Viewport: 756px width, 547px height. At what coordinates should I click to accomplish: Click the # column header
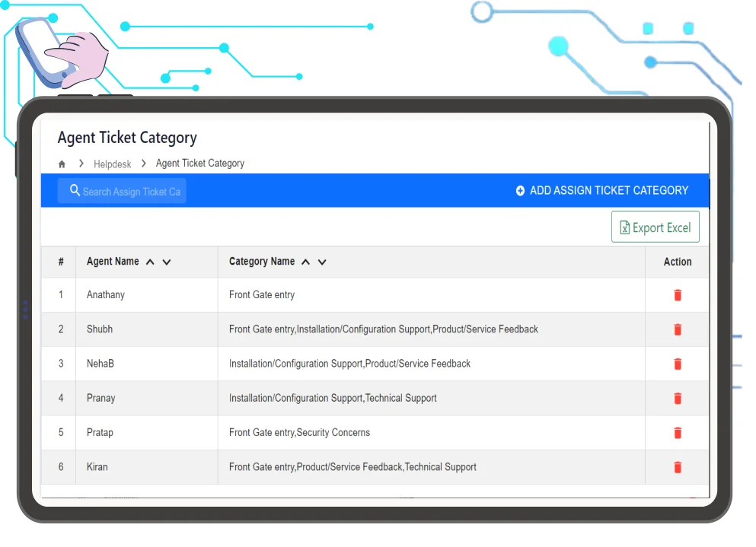click(61, 262)
